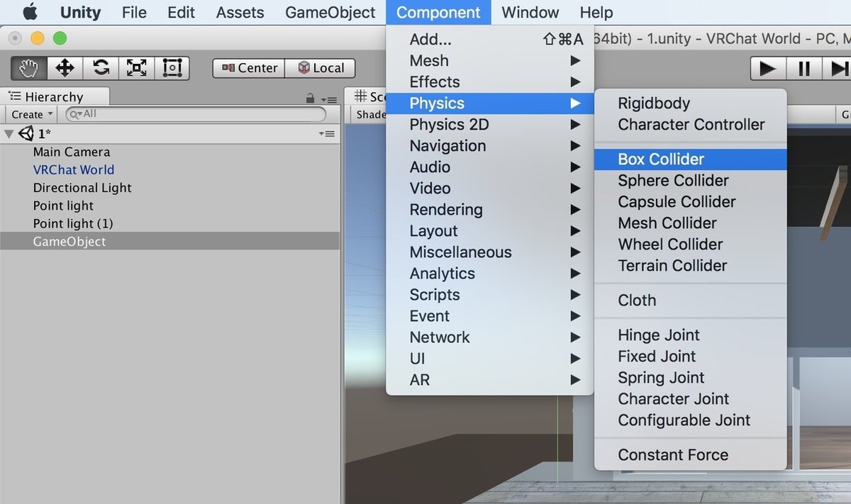Expand the Layout submenu
This screenshot has width=851, height=504.
click(x=489, y=231)
